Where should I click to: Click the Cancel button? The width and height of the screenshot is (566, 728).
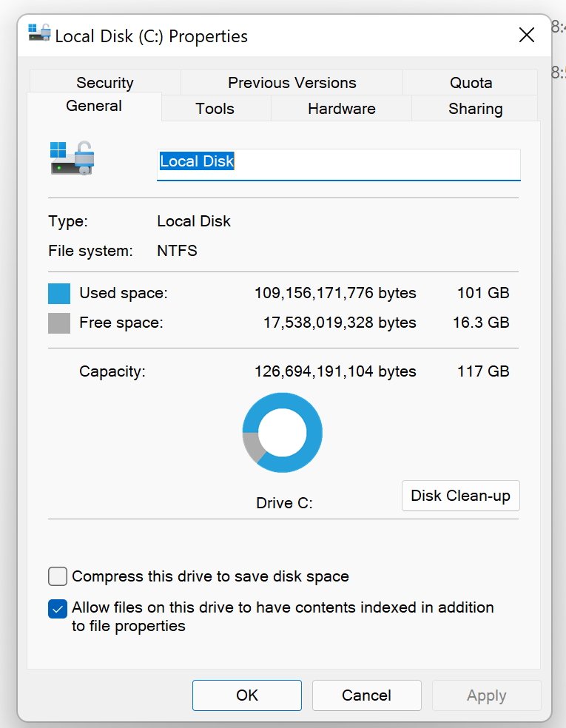(x=366, y=695)
